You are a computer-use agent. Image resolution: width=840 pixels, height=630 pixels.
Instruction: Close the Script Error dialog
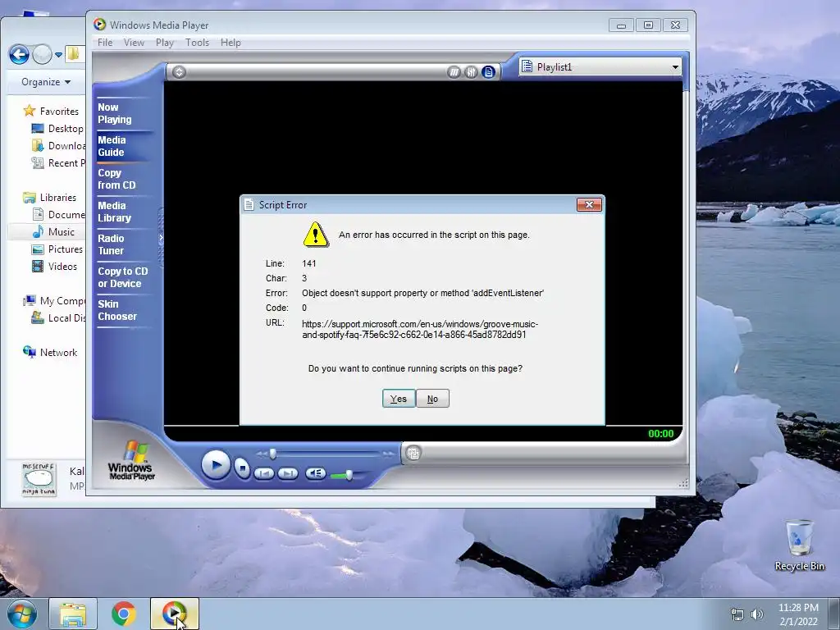[x=589, y=204]
